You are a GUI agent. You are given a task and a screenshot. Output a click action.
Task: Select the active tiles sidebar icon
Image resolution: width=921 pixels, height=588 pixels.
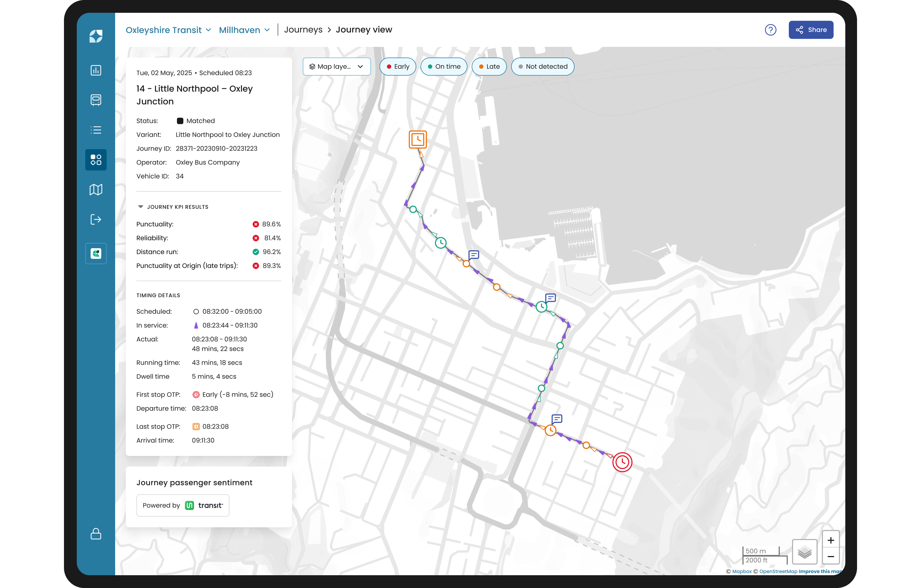pyautogui.click(x=96, y=160)
